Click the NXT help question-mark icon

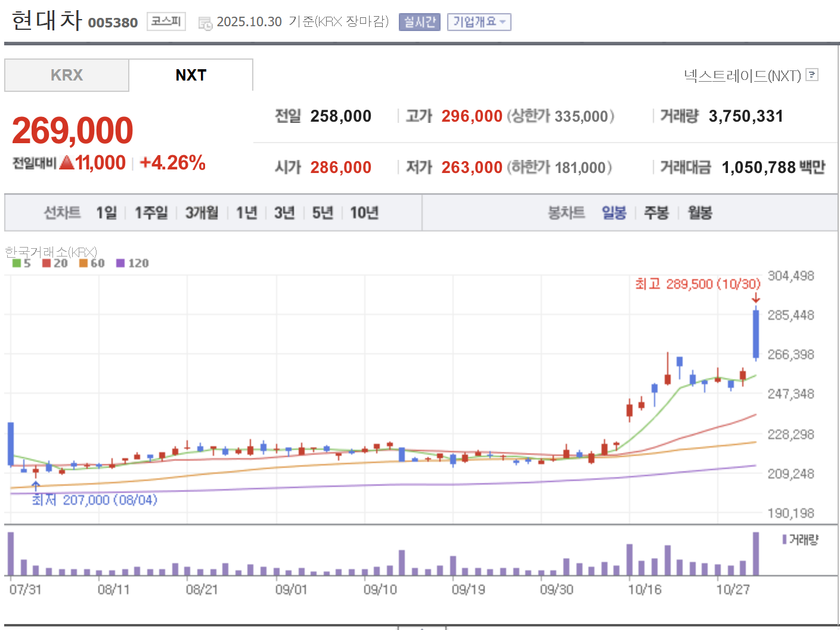point(812,75)
